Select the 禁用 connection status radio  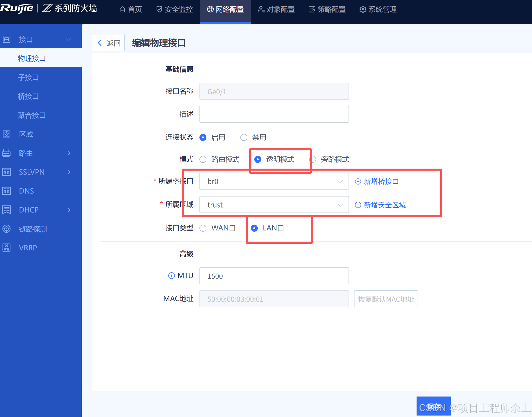click(244, 137)
